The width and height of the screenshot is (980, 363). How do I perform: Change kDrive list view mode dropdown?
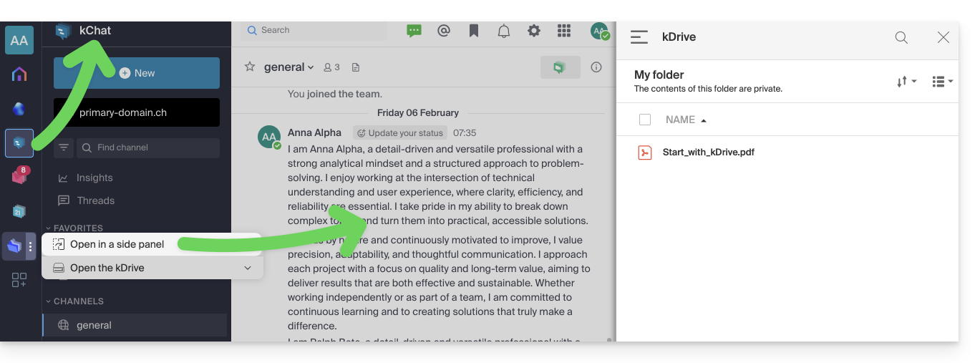coord(942,82)
